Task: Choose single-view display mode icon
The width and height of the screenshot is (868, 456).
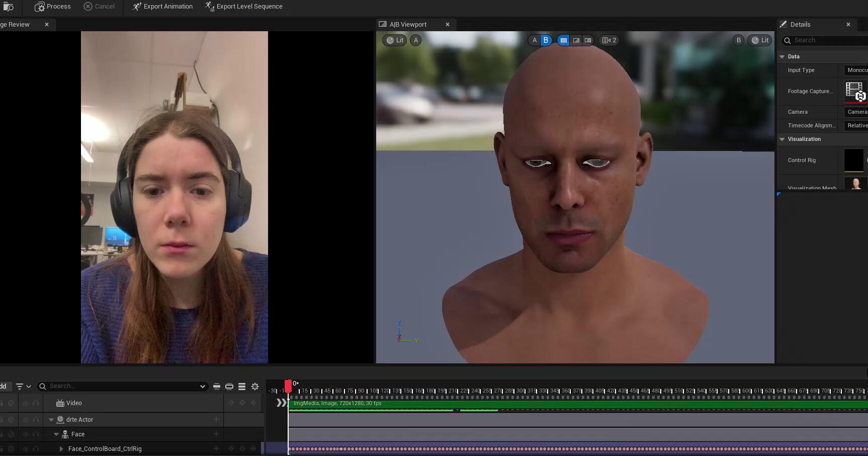Action: coord(563,40)
